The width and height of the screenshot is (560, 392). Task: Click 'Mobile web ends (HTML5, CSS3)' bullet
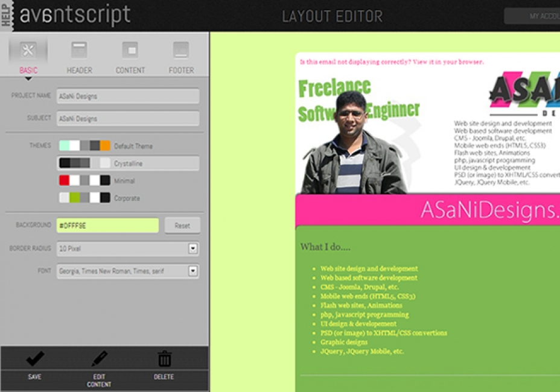point(368,296)
